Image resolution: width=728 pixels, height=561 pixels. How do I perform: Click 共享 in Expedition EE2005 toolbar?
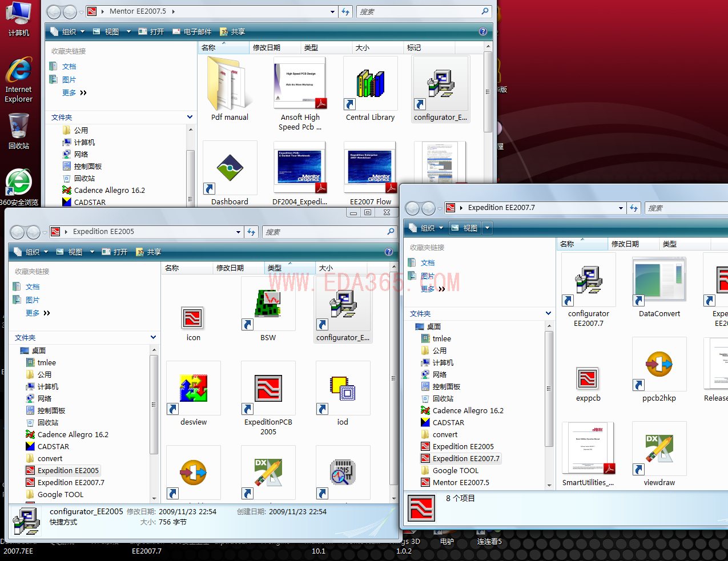click(148, 252)
